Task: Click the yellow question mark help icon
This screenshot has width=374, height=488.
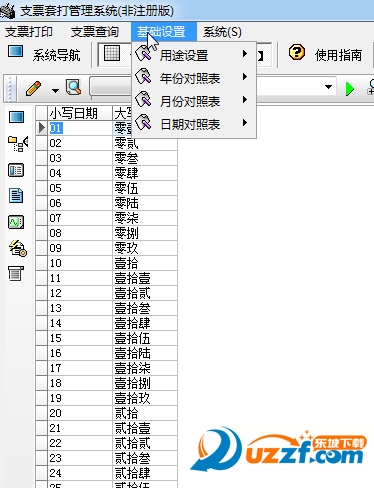Action: 296,53
